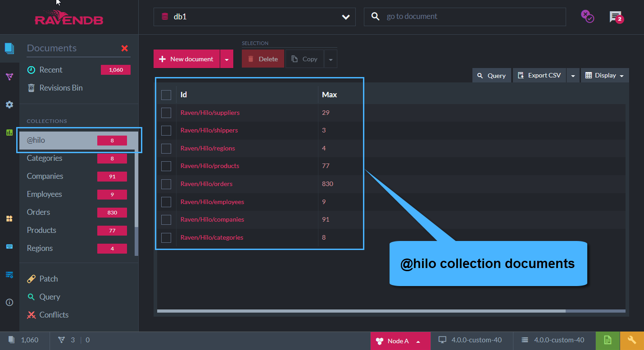This screenshot has height=350, width=644.
Task: Check the Raven/Hilo/regions row checkbox
Action: [x=166, y=148]
